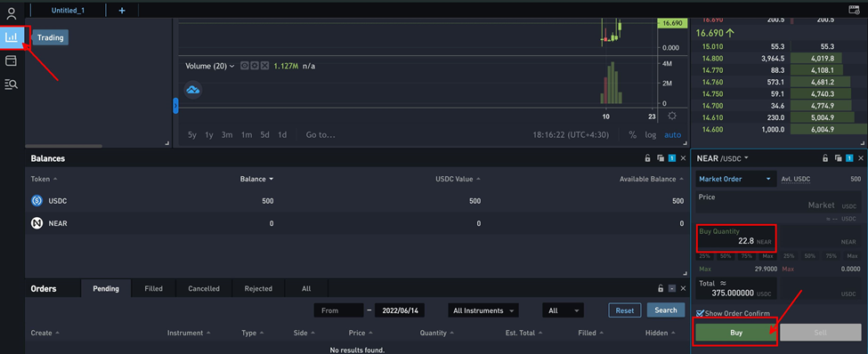Add a new workspace tab with plus

[122, 10]
